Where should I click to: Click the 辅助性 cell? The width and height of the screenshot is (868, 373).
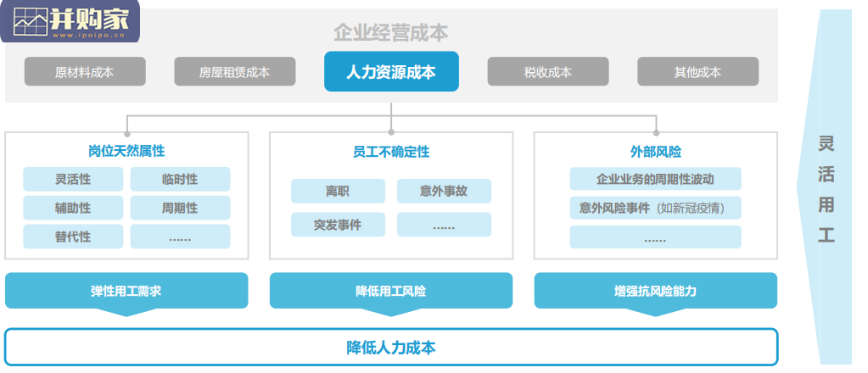tap(73, 208)
